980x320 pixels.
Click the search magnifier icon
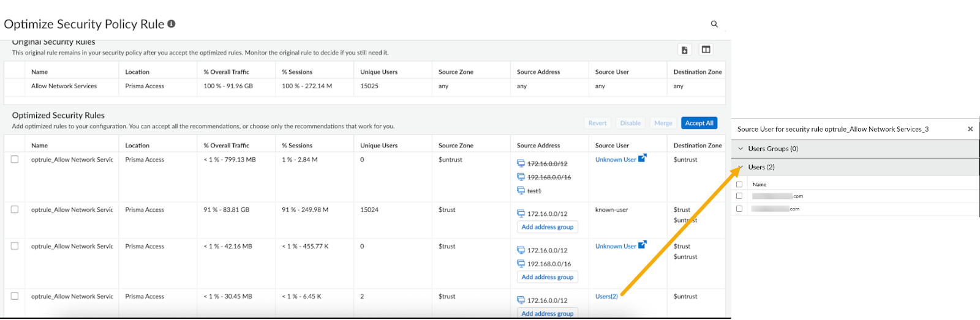(714, 24)
